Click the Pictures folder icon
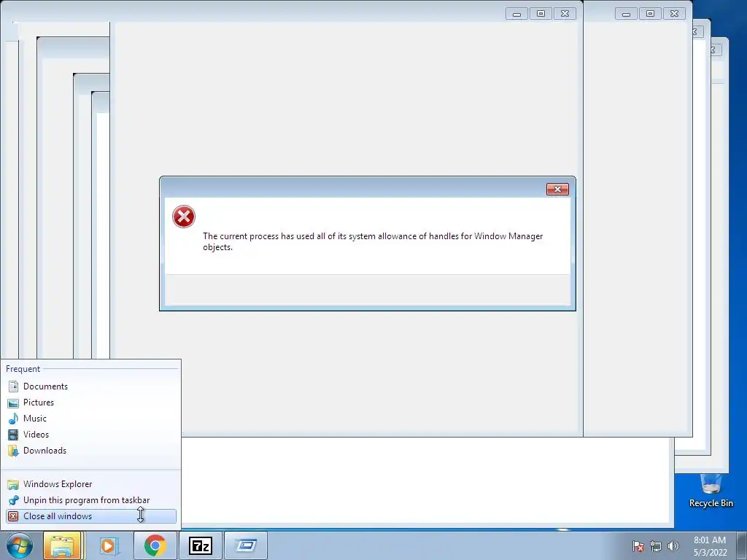 [13, 402]
